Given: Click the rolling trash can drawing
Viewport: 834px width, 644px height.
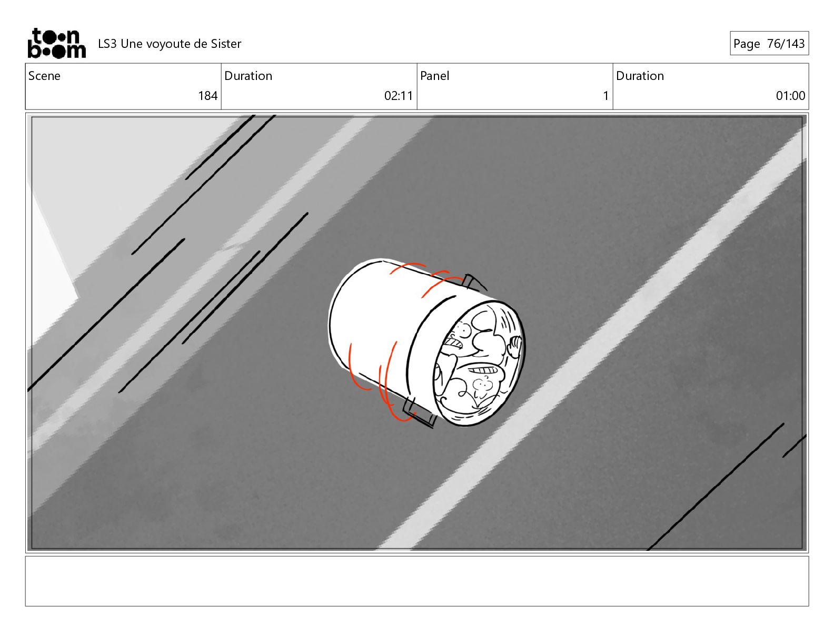Looking at the screenshot, I should click(426, 343).
